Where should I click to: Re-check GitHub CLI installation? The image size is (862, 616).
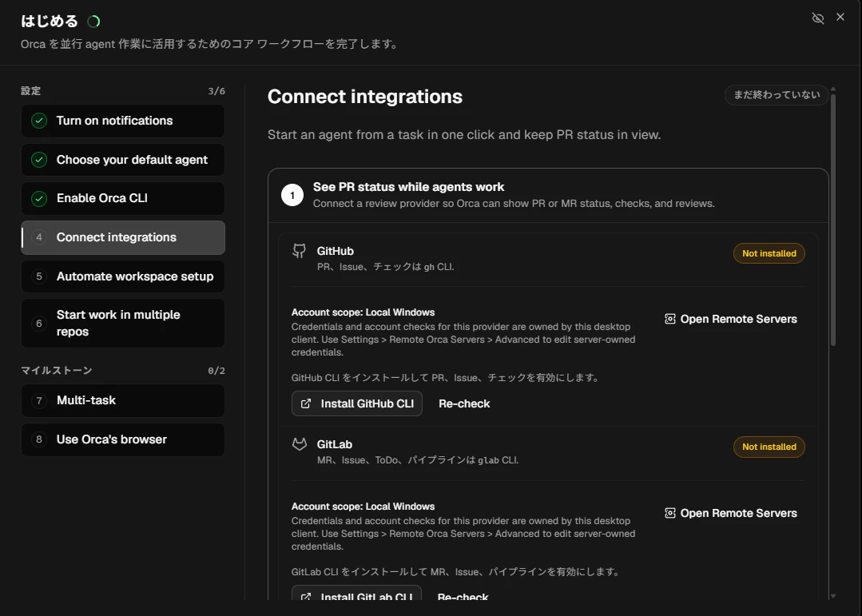click(x=464, y=403)
